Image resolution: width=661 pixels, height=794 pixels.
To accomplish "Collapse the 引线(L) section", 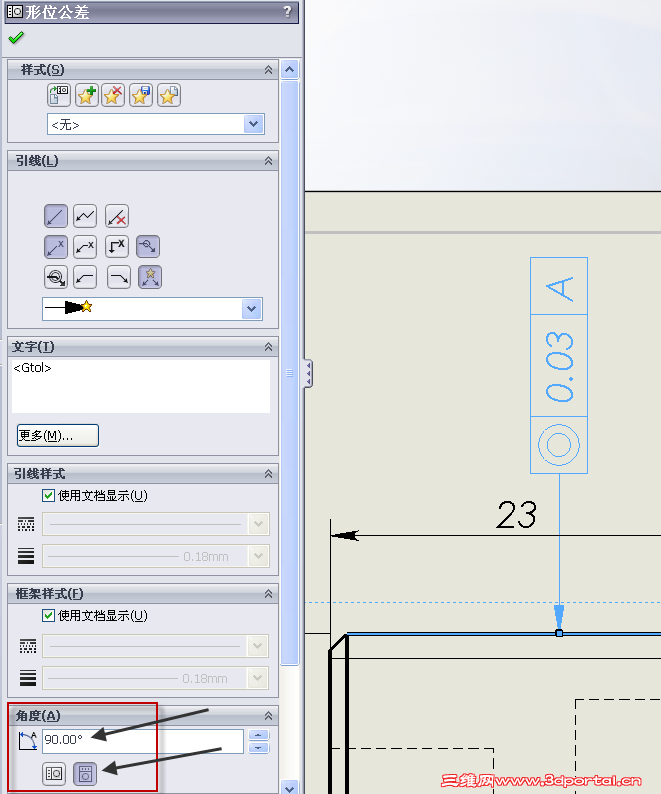I will [x=268, y=161].
